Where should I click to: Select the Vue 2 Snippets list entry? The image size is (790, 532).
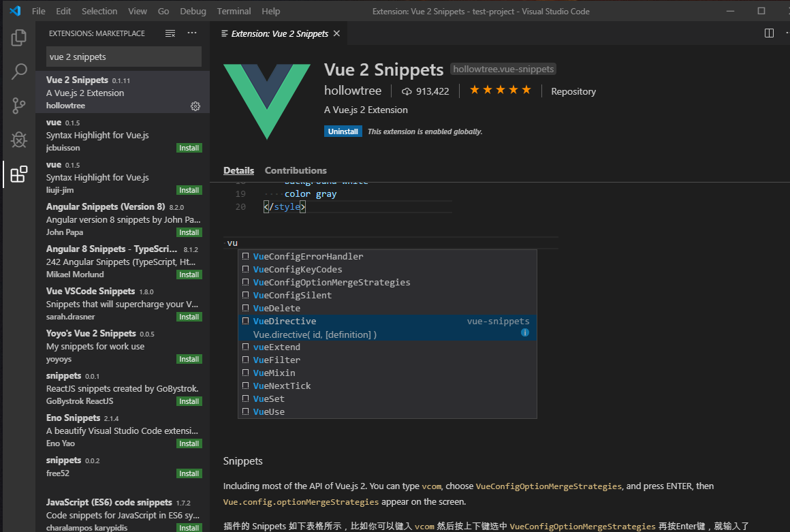123,92
